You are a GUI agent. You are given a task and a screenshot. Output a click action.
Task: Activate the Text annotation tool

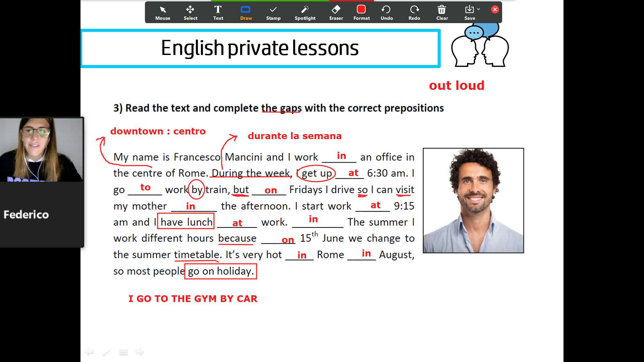218,13
